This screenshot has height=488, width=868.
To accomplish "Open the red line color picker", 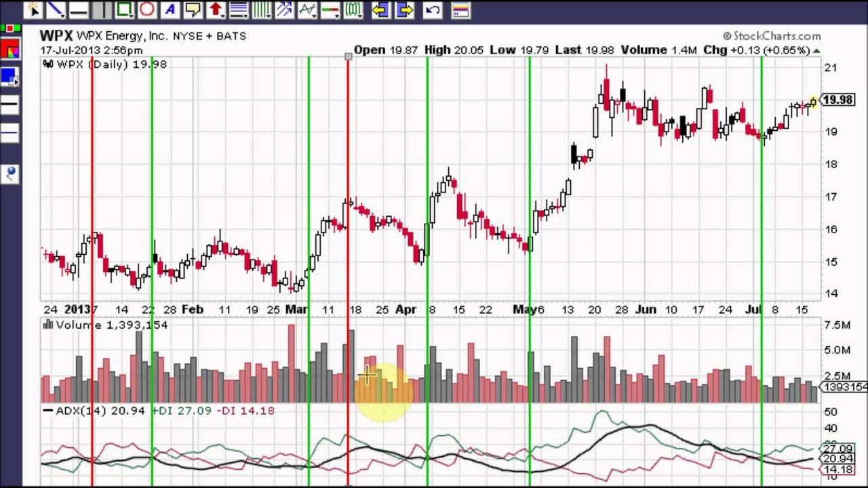I will tap(10, 50).
